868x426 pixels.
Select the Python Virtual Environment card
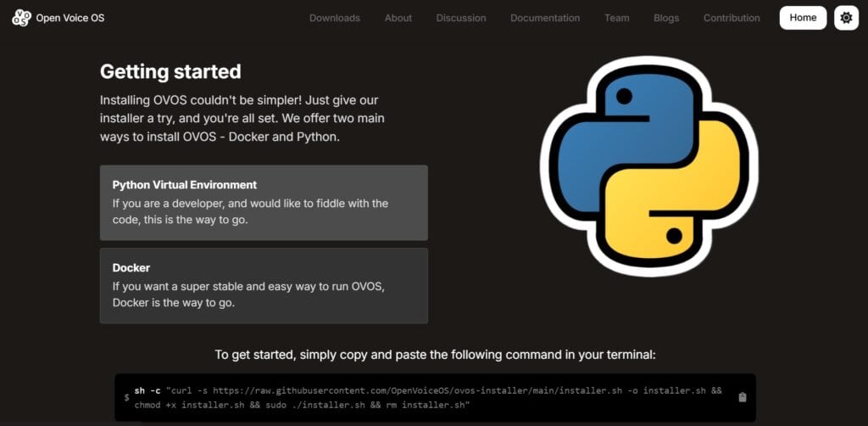click(264, 202)
